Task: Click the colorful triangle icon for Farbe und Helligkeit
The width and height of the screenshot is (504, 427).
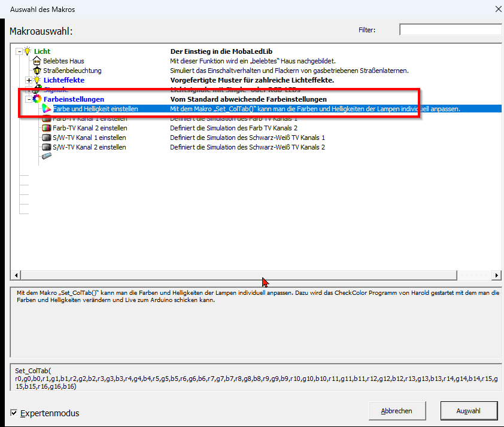Action: tap(46, 109)
